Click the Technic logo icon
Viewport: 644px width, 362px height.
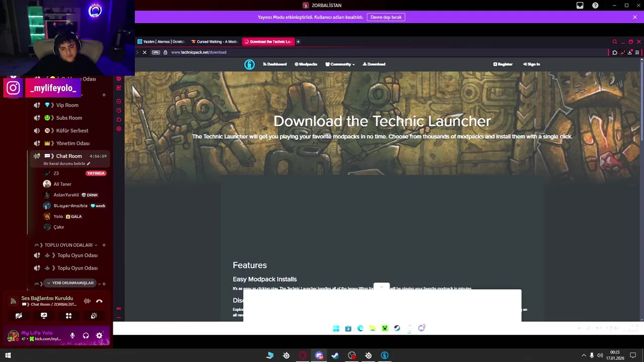coord(250,64)
